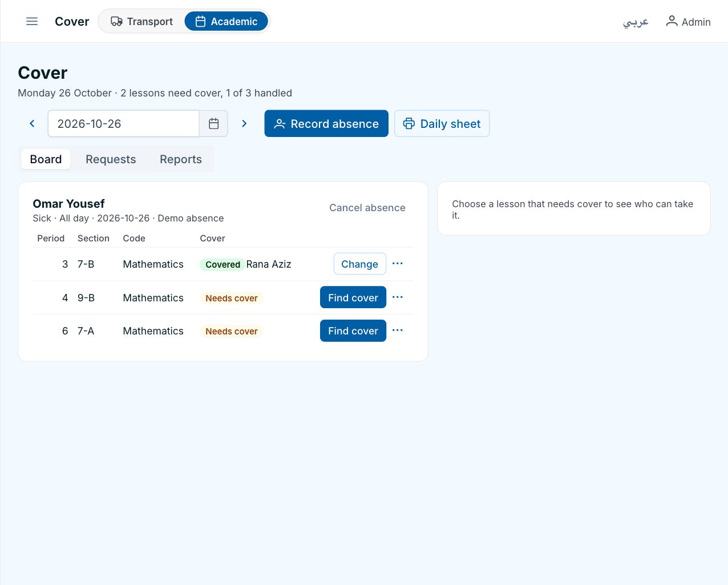Click Mathematics in the 7-A row
The image size is (728, 585).
(x=153, y=331)
